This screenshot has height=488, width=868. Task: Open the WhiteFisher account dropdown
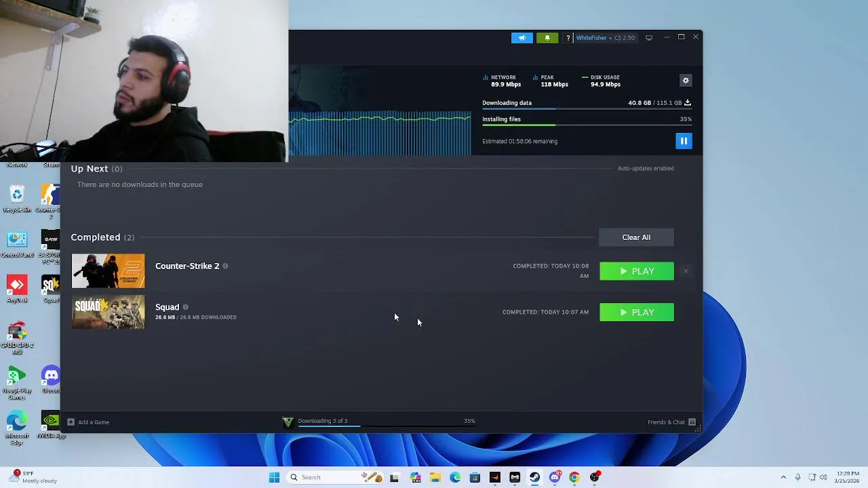593,38
